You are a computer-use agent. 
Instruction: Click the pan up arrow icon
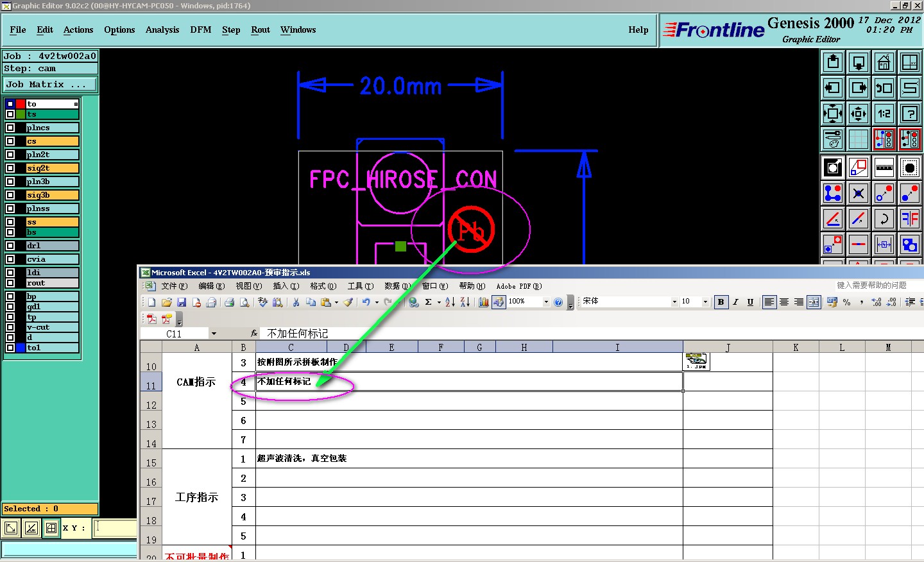pyautogui.click(x=833, y=62)
